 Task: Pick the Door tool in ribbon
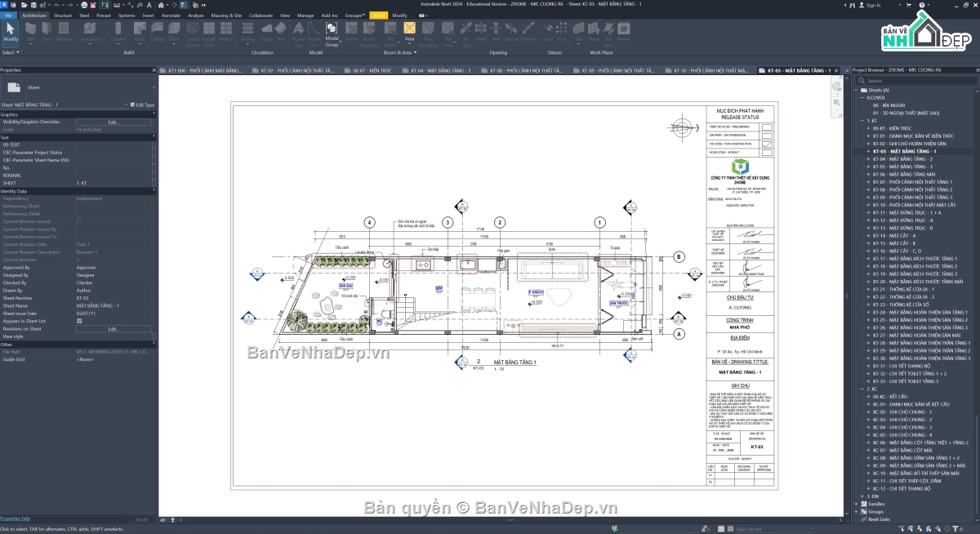click(47, 32)
